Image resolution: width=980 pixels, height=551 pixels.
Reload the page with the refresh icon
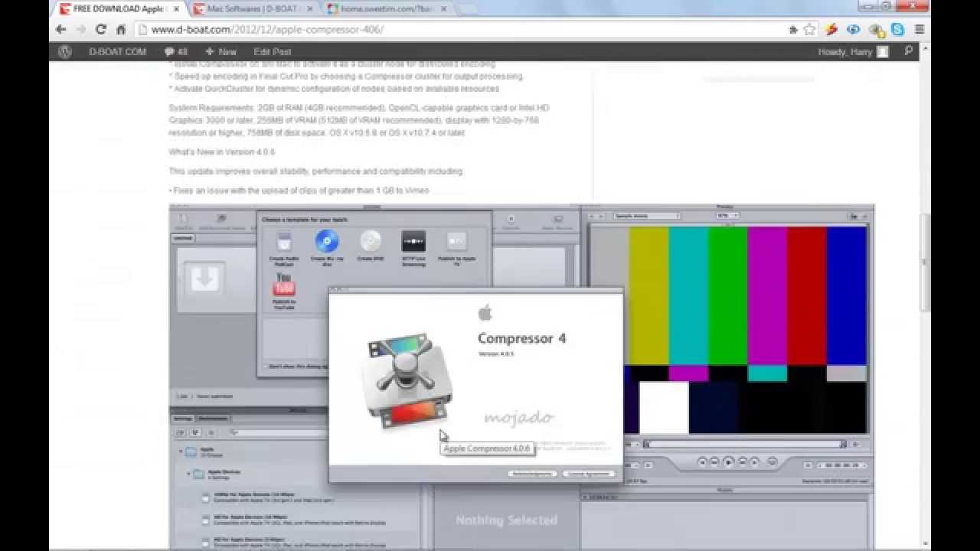coord(100,29)
